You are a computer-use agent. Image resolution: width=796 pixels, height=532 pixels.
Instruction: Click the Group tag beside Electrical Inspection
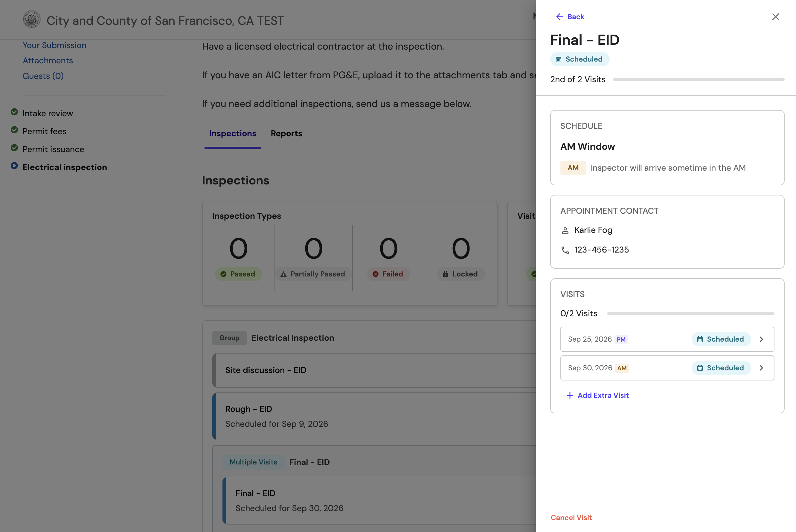(x=229, y=338)
